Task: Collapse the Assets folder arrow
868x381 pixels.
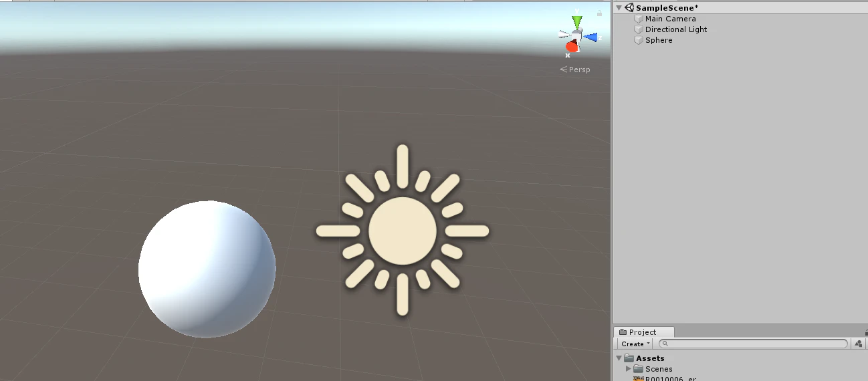Action: 619,358
